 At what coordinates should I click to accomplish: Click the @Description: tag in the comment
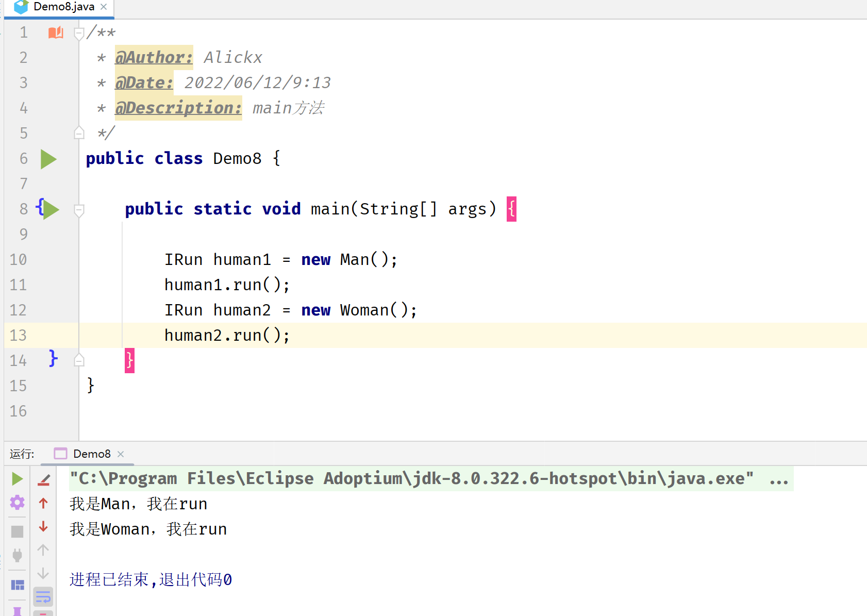(x=178, y=108)
